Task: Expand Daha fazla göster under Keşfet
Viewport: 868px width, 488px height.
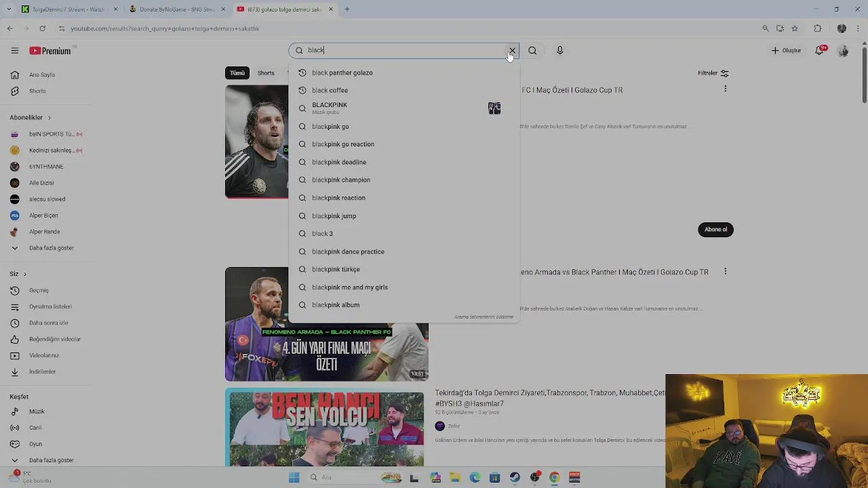Action: point(51,460)
